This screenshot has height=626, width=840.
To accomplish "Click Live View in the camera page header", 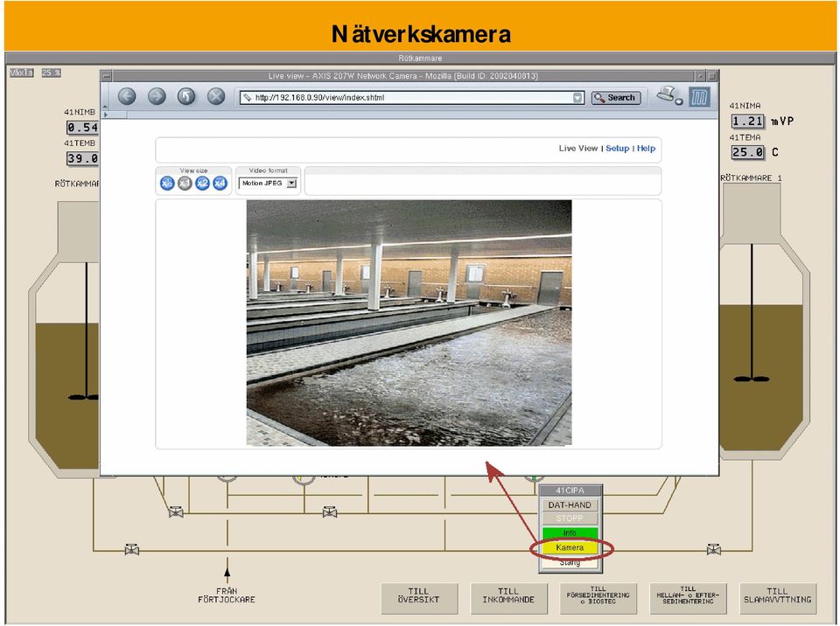I will 578,149.
